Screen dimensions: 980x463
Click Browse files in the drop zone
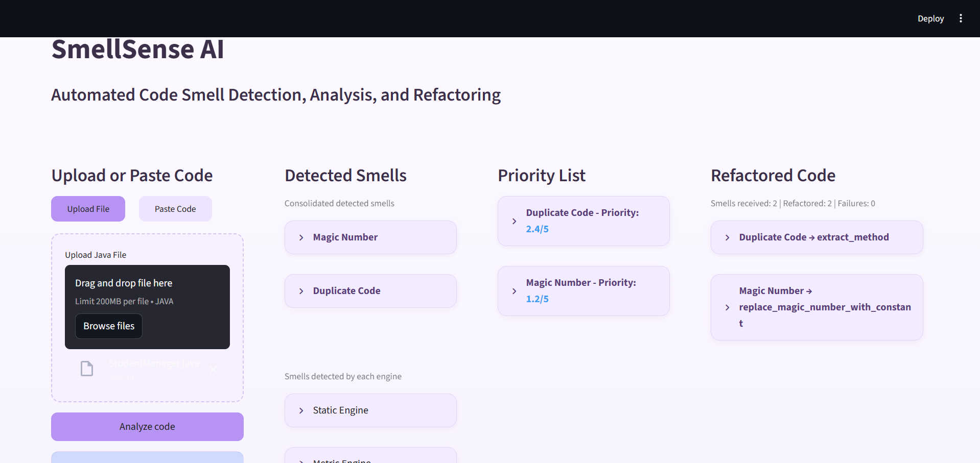[108, 326]
